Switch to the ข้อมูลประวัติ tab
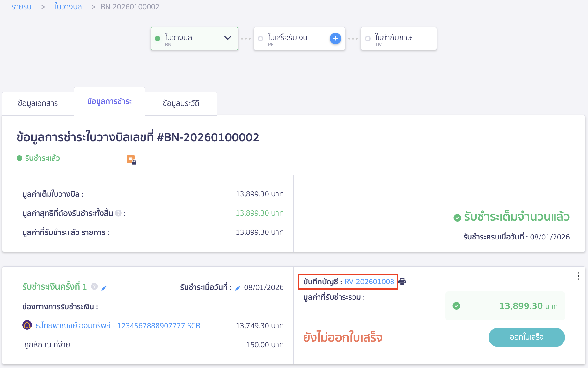The height and width of the screenshot is (368, 588). (x=181, y=103)
